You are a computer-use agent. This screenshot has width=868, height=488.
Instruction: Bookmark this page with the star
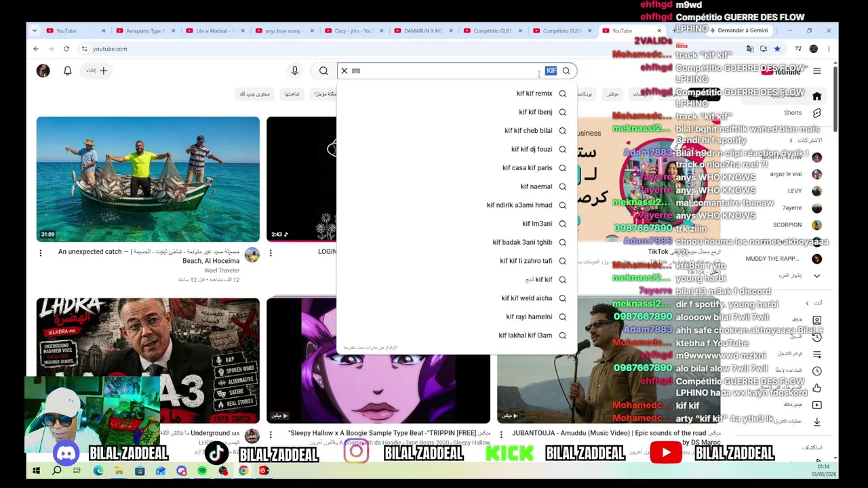pyautogui.click(x=777, y=49)
